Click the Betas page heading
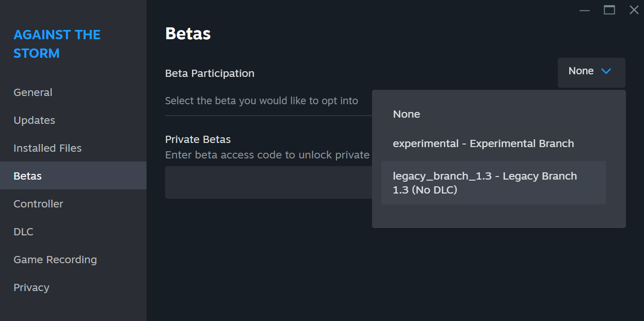Viewport: 644px width, 321px height. (x=188, y=34)
